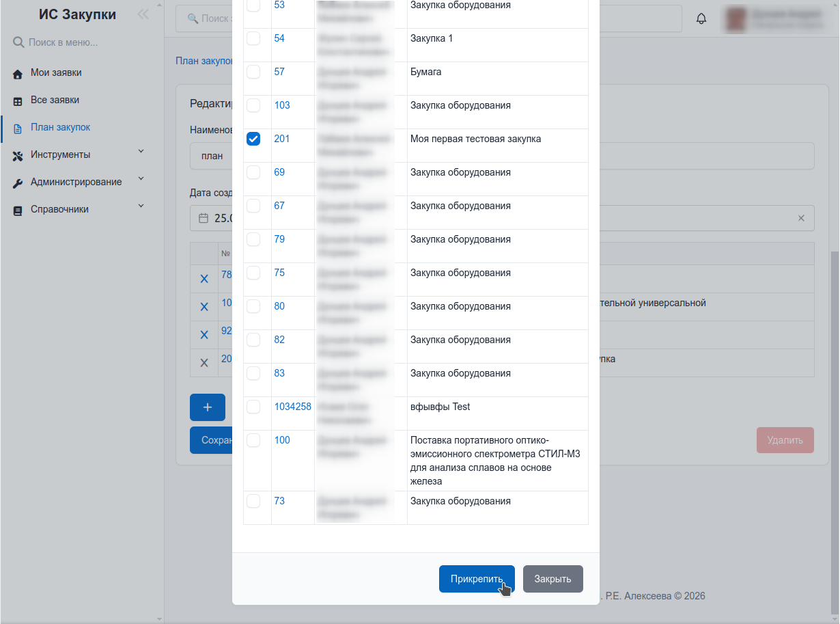Click the tools icon beside Инструменты
The height and width of the screenshot is (624, 840).
click(x=18, y=155)
